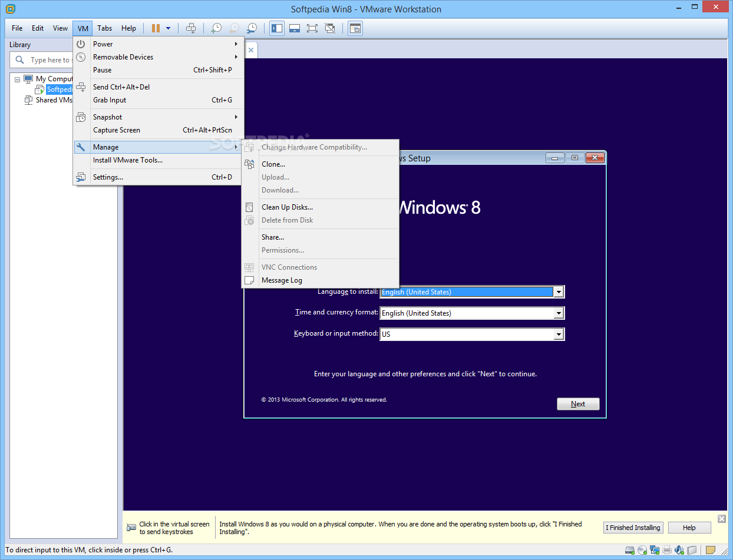Choose Capture Screen from the VM menu
Image resolution: width=733 pixels, height=560 pixels.
[157, 130]
